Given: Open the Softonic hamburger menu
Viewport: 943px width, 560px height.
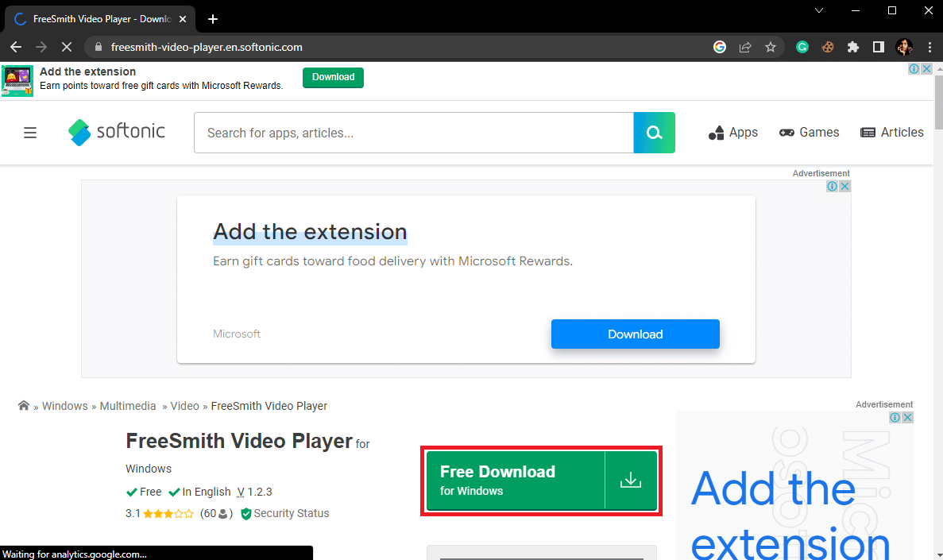Looking at the screenshot, I should pyautogui.click(x=30, y=133).
